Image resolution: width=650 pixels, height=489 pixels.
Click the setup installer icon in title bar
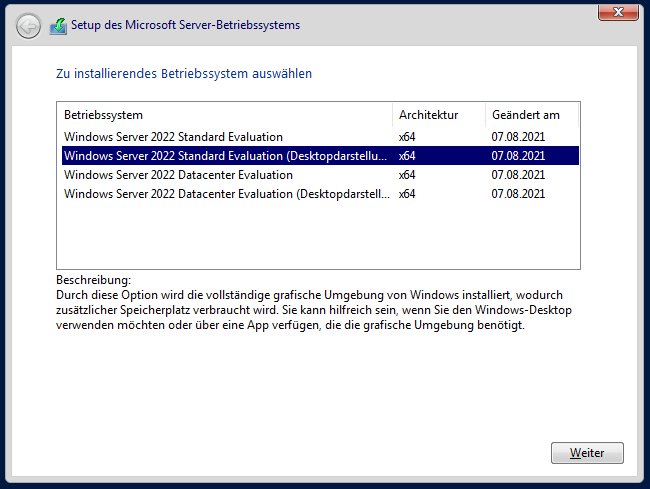click(x=58, y=26)
